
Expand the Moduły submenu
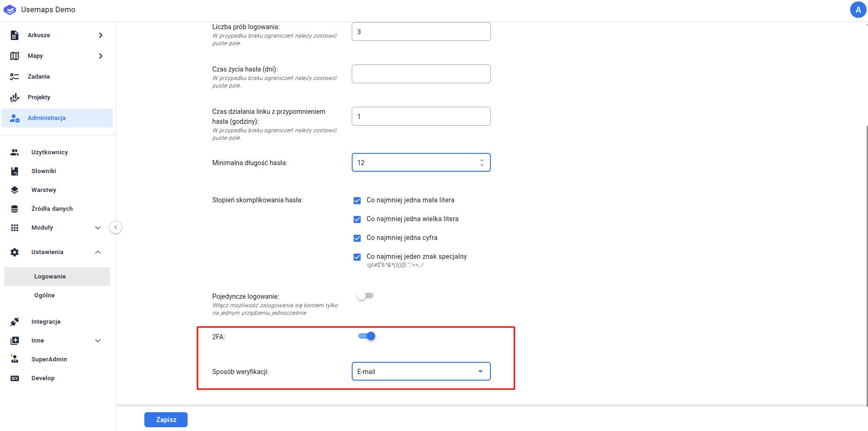98,228
